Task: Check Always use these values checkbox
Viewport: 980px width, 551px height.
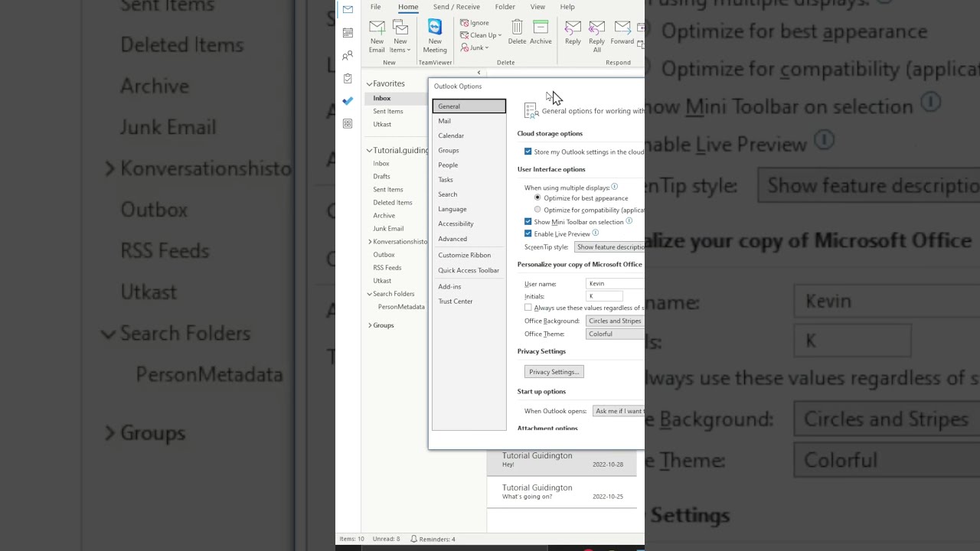Action: (528, 308)
